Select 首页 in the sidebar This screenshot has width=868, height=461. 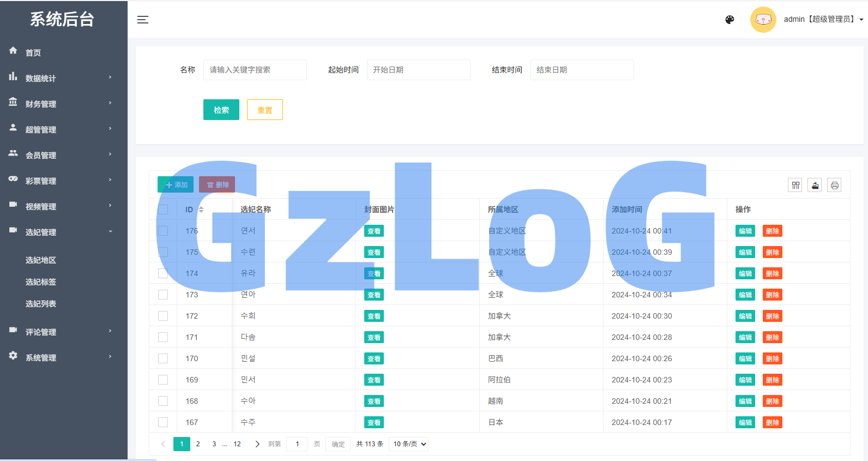(33, 52)
